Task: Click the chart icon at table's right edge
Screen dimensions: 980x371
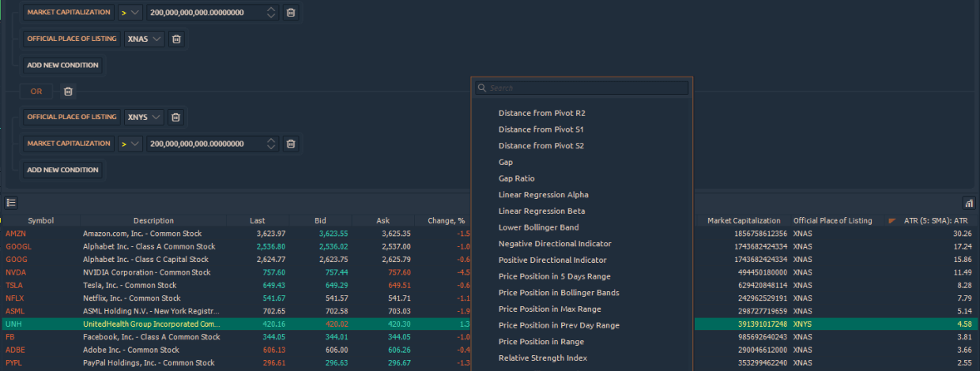Action: coord(969,203)
